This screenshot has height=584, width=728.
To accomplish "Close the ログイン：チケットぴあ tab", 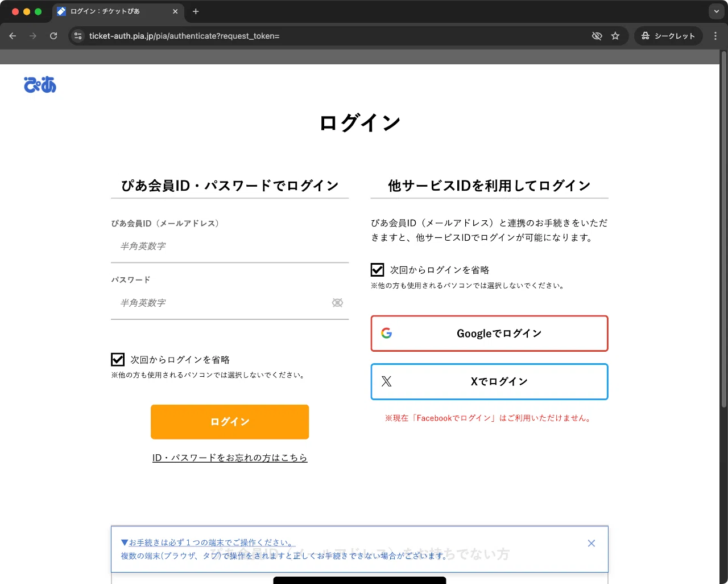I will (175, 11).
